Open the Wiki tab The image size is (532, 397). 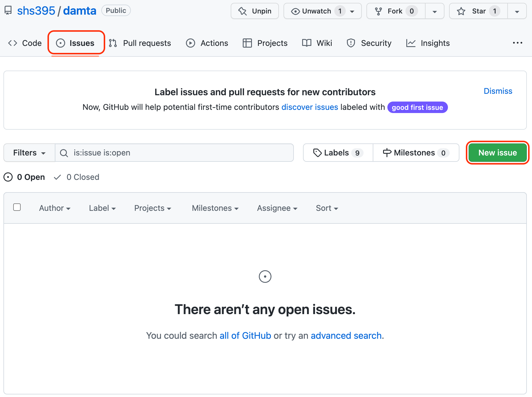click(x=317, y=43)
